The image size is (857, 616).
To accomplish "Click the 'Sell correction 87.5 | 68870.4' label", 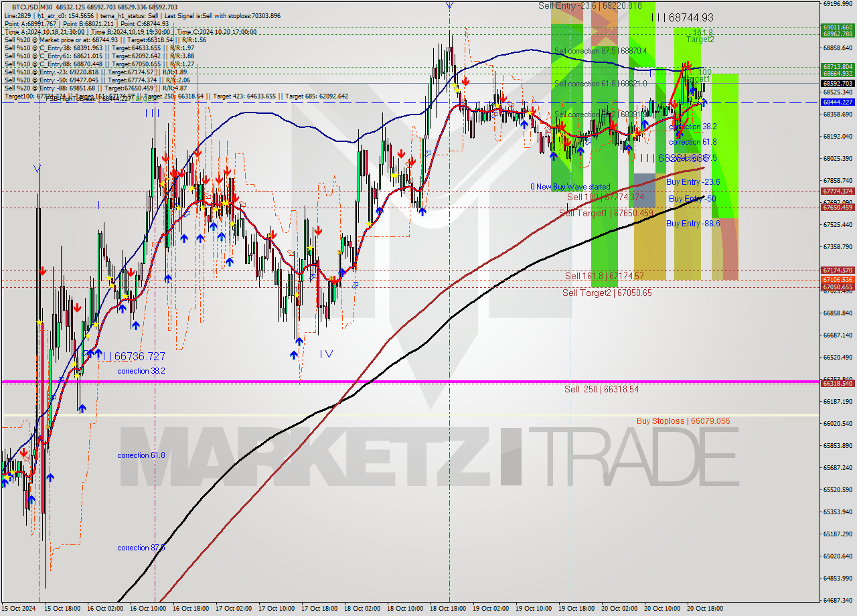I will point(601,51).
